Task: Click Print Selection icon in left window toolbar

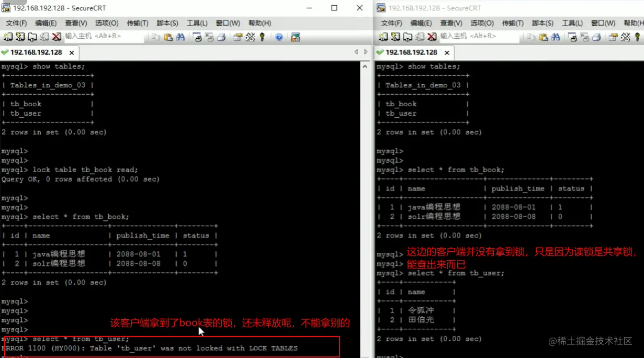Action: (x=209, y=37)
